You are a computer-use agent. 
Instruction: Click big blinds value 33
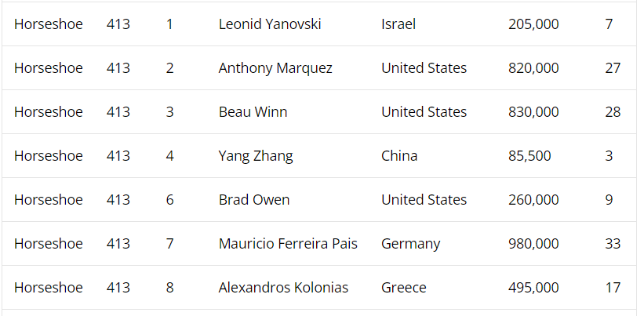(613, 244)
